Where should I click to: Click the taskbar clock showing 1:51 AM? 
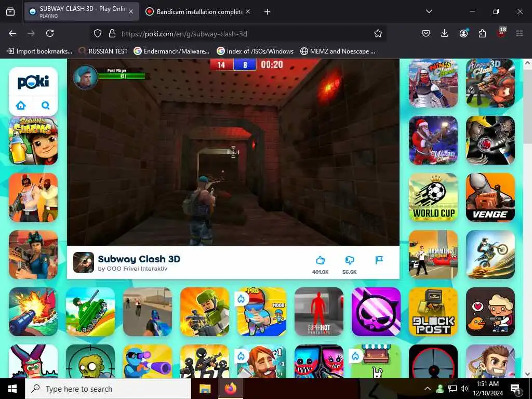(x=487, y=389)
